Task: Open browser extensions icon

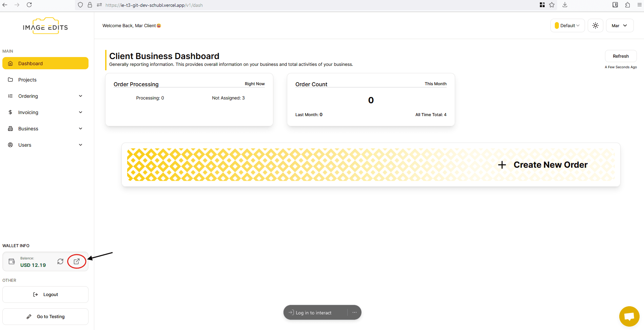Action: click(627, 5)
